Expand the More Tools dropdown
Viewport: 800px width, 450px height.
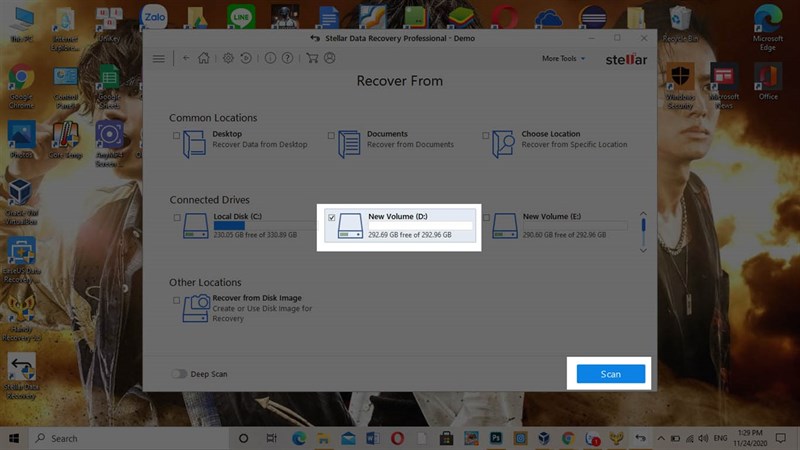[563, 59]
